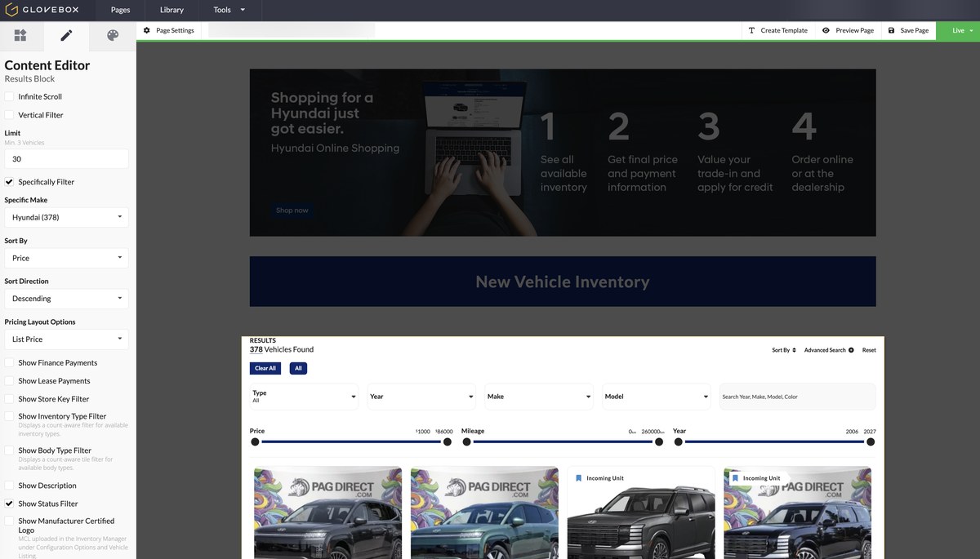Click the second vehicle card thumbnail
The image size is (980, 559).
pos(484,512)
